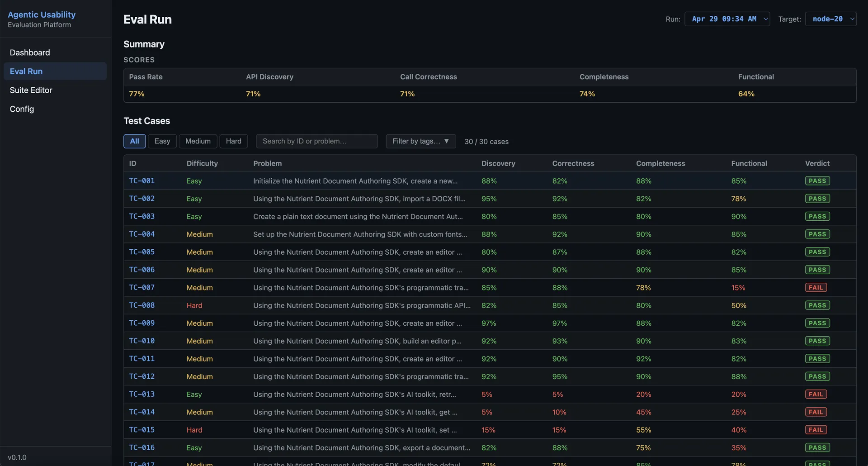Select Eval Run in sidebar
868x466 pixels.
(x=55, y=71)
